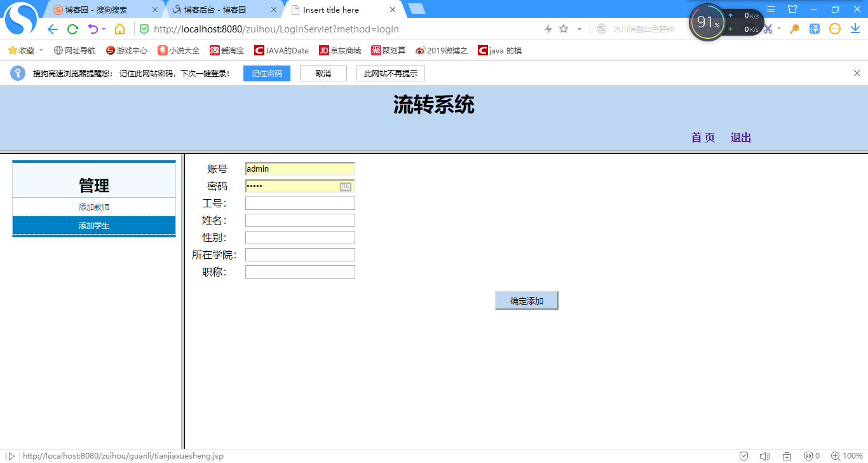
Task: Click the address bar URL
Action: pyautogui.click(x=276, y=29)
